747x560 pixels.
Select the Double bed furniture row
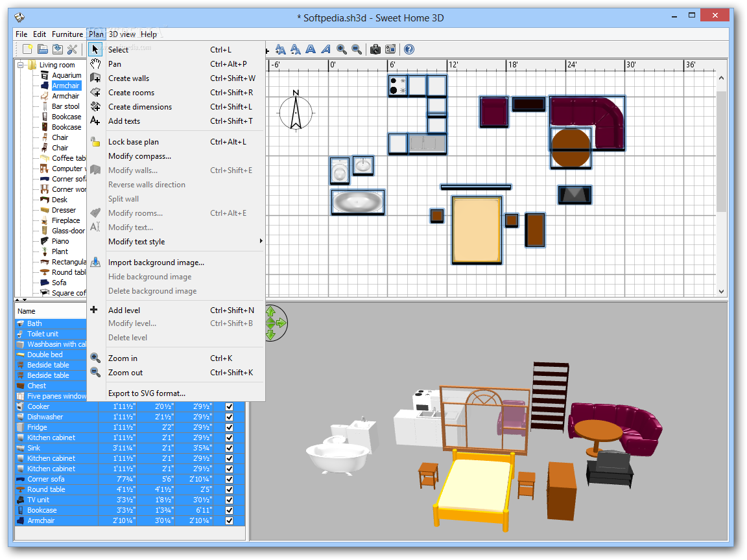point(51,355)
